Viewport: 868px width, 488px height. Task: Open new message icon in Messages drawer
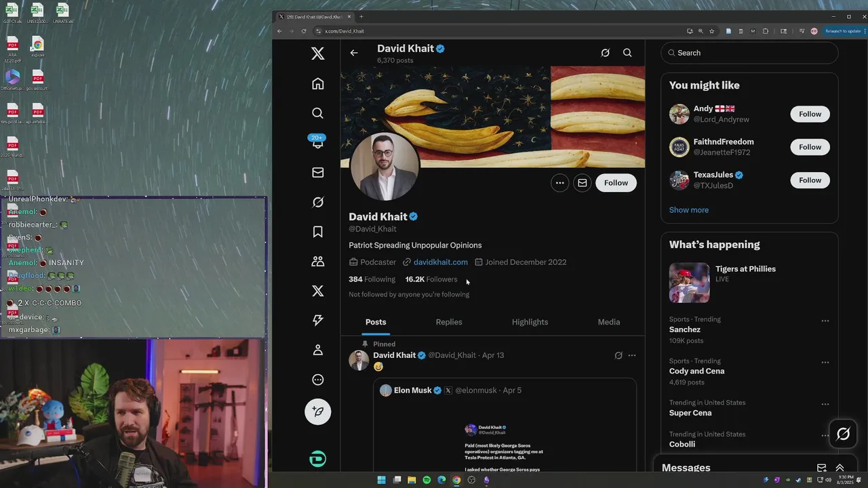tap(821, 468)
